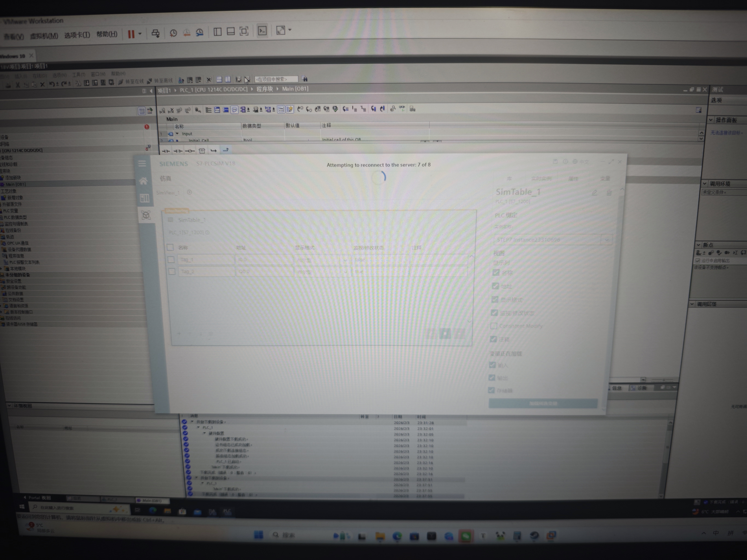Collapse 调用环境 section on the right
The width and height of the screenshot is (747, 560).
coord(705,184)
